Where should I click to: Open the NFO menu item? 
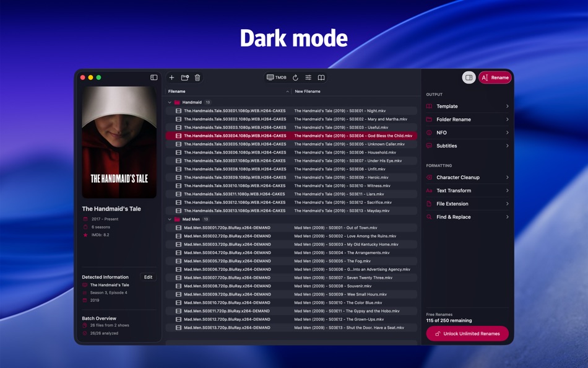(x=441, y=132)
